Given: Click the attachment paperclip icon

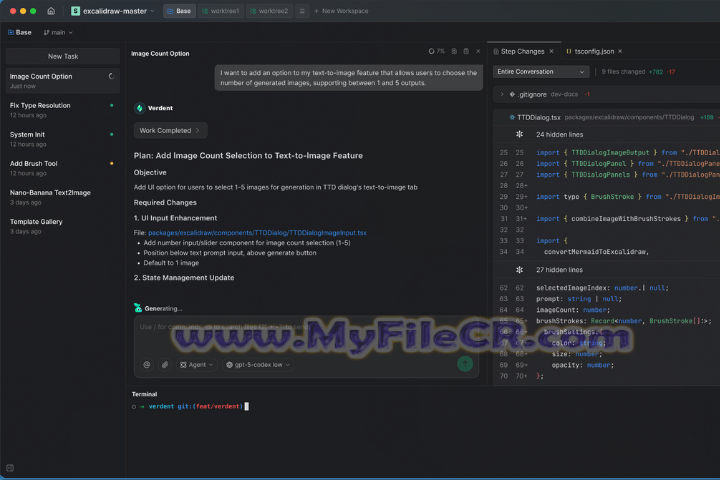Looking at the screenshot, I should pos(165,365).
